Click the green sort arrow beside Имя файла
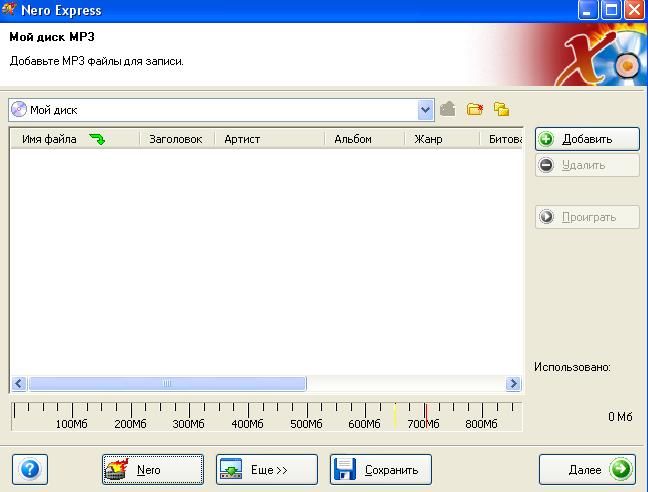 click(97, 140)
